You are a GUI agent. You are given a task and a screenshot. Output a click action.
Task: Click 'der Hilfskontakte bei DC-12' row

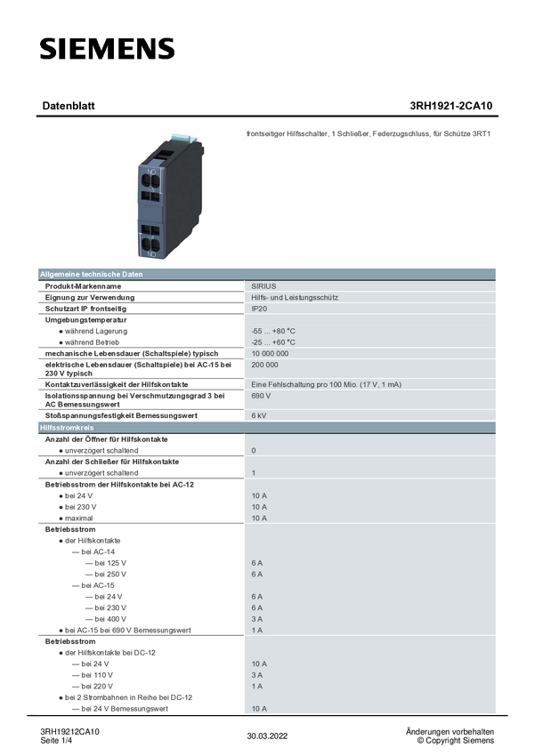point(107,653)
